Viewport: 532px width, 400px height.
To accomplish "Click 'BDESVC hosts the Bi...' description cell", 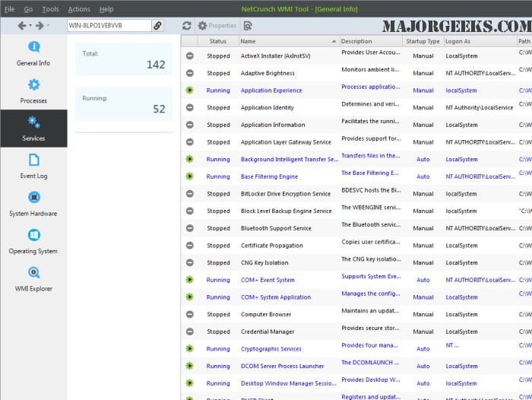I will 371,190.
